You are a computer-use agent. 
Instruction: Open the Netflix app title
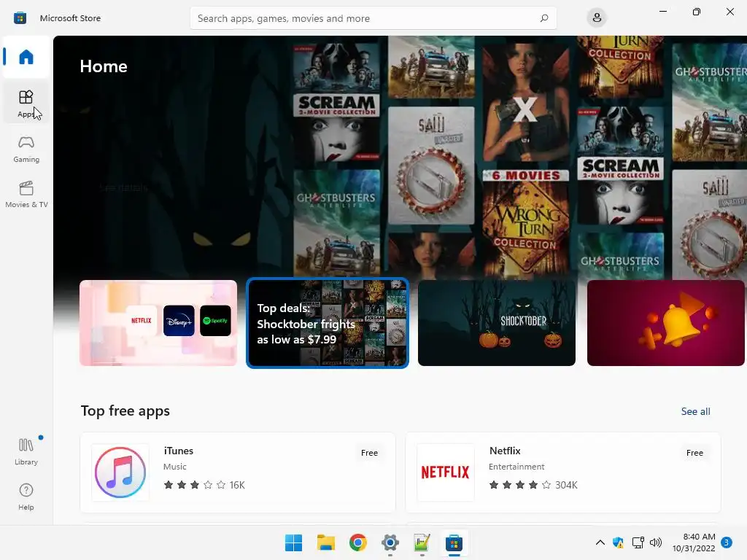pyautogui.click(x=505, y=451)
